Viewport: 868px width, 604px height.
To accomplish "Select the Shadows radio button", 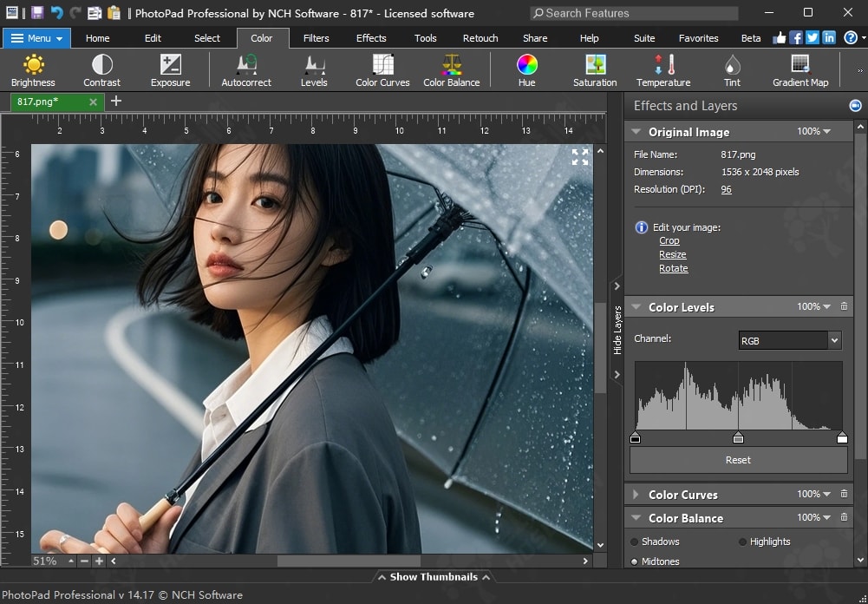I will coord(635,542).
